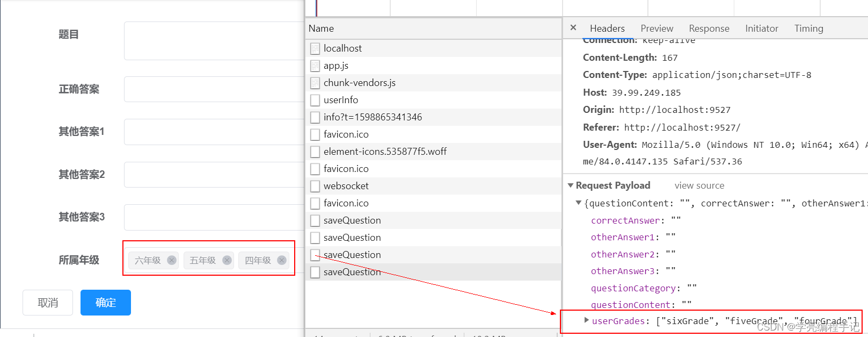Focus the 题目 text area
This screenshot has width=868, height=337.
[214, 41]
